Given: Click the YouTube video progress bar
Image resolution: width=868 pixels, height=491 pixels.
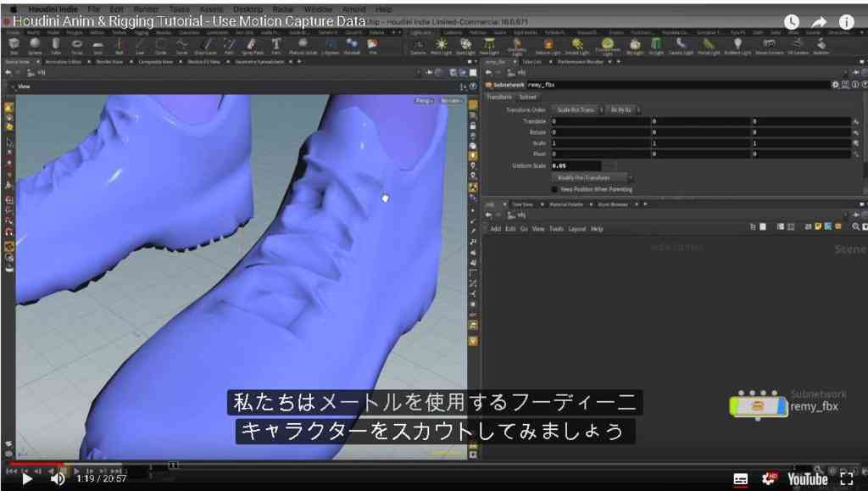Looking at the screenshot, I should click(434, 464).
